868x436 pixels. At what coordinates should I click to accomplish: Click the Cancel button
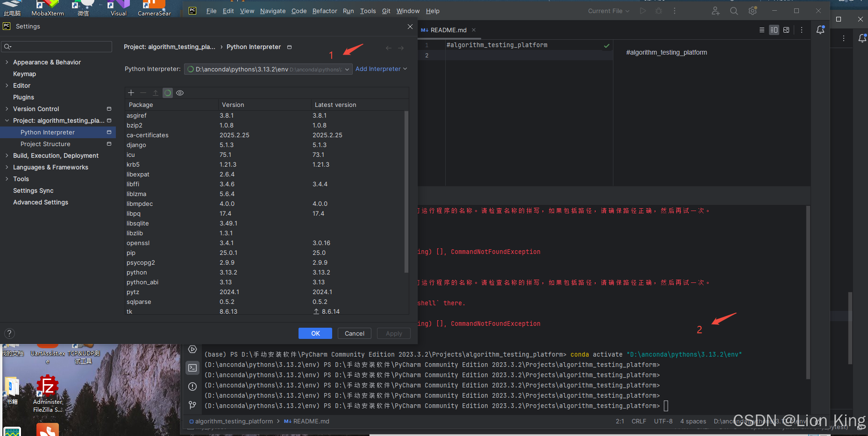pos(354,333)
